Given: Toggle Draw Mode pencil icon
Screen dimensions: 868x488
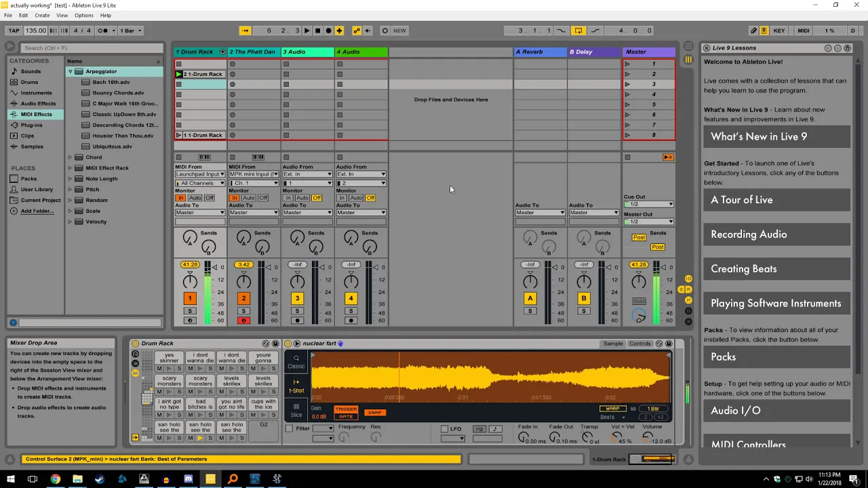Looking at the screenshot, I should pos(753,30).
